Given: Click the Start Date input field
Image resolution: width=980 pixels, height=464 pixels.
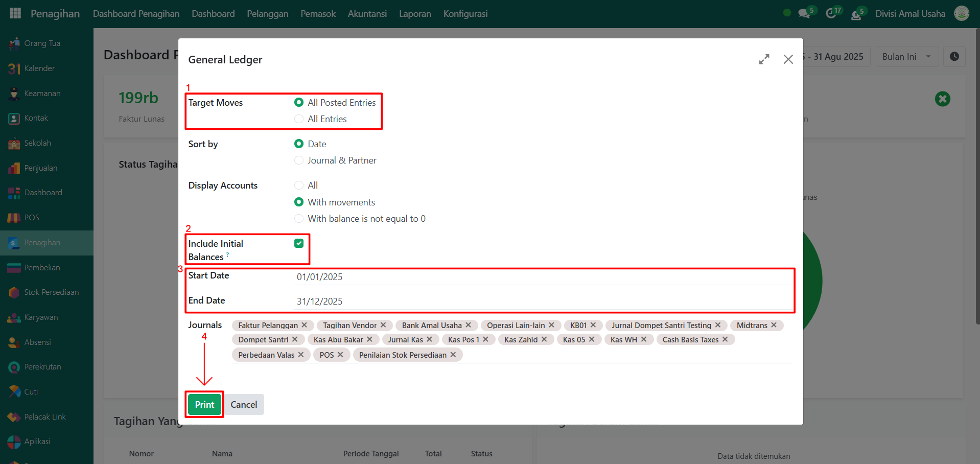Looking at the screenshot, I should 542,277.
